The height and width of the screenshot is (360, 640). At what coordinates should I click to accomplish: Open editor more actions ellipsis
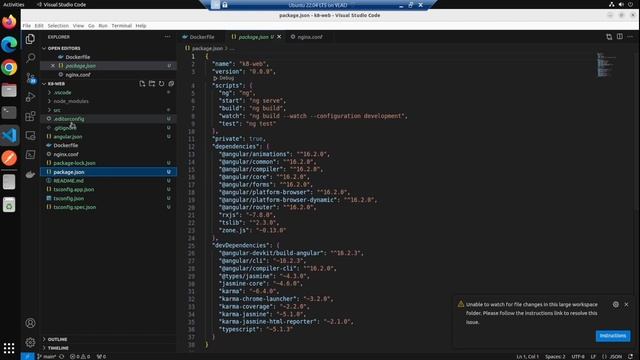point(630,37)
